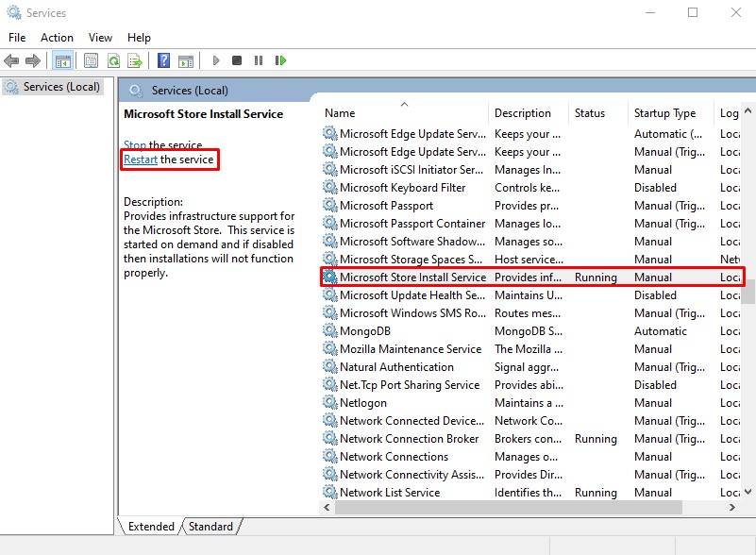The width and height of the screenshot is (756, 555).
Task: Switch to the Standard tab
Action: pyautogui.click(x=210, y=527)
